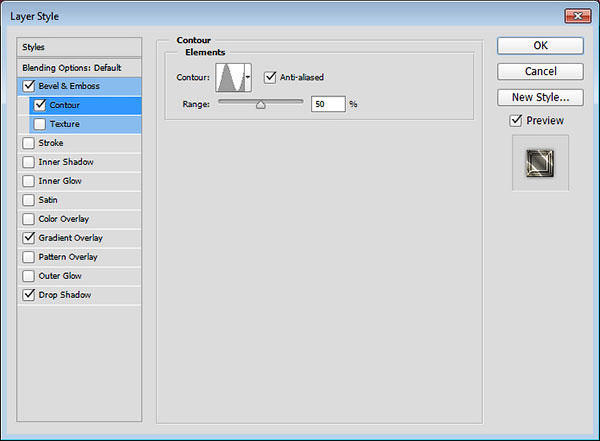
Task: Uncheck the Drop Shadow checkbox
Action: click(x=29, y=295)
